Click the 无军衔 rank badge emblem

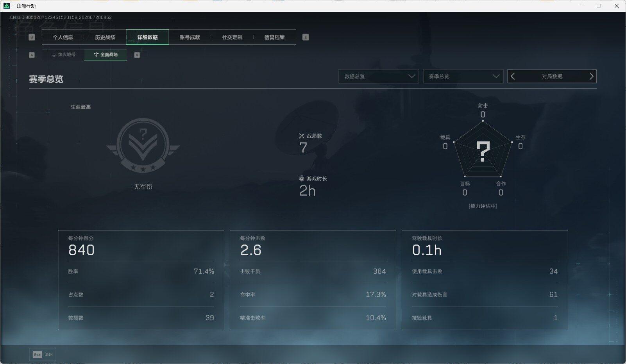[143, 145]
